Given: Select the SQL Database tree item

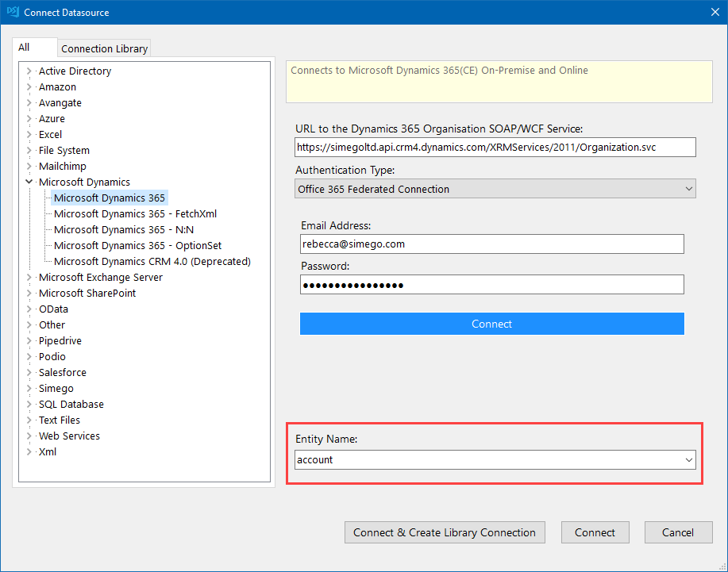Looking at the screenshot, I should pos(71,404).
